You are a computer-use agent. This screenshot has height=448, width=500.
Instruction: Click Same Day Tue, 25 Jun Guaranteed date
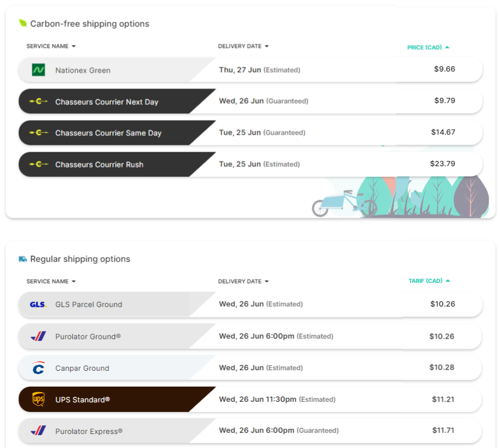(x=262, y=132)
